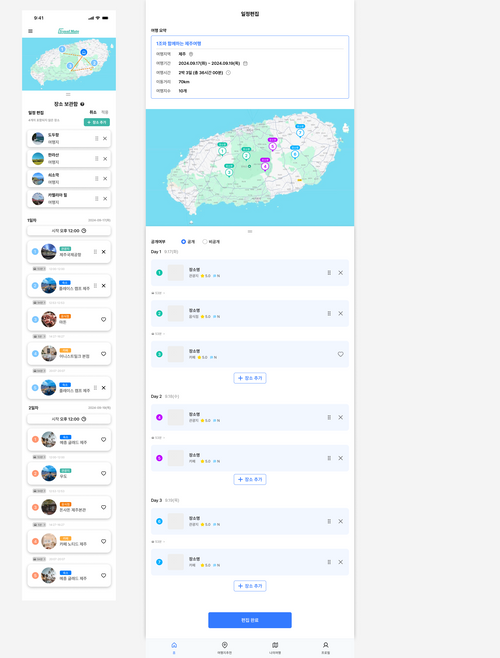Viewport: 500px width, 658px height.
Task: Grab the resize handle below the mobile map
Action: [68, 94]
